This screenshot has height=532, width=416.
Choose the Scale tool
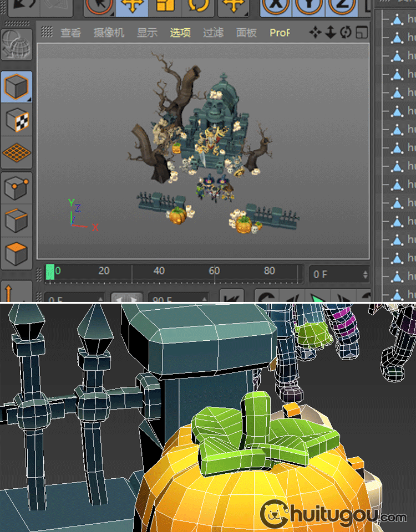point(165,7)
